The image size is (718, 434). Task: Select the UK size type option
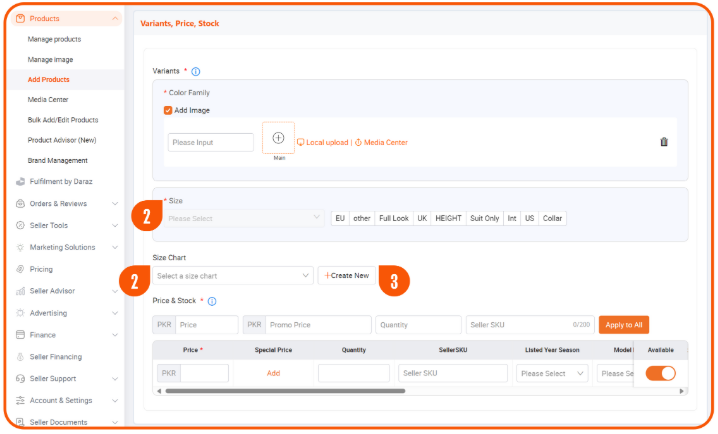[x=422, y=218]
